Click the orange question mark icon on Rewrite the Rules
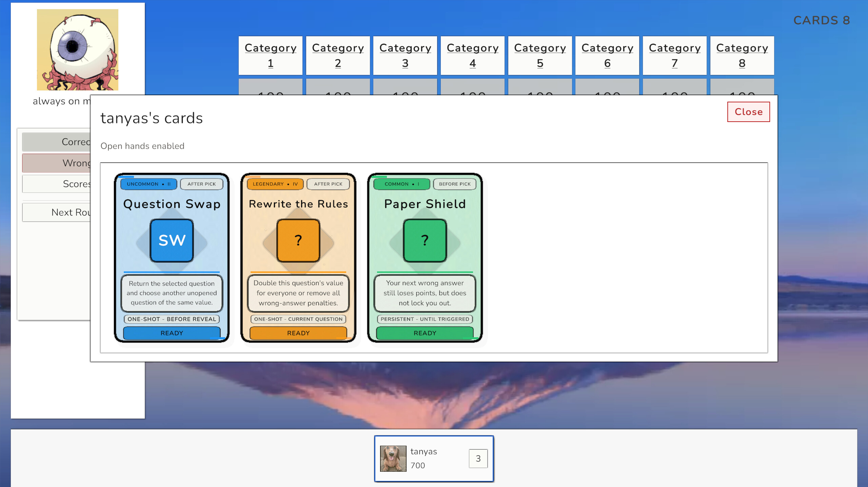 coord(298,241)
